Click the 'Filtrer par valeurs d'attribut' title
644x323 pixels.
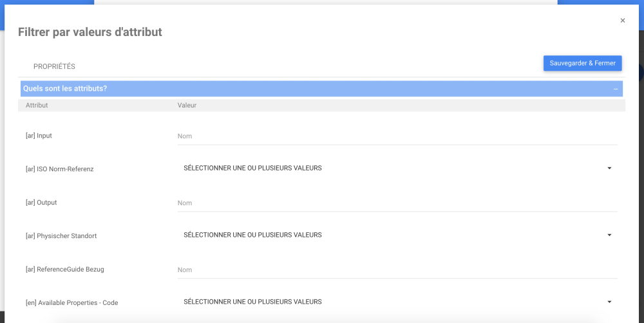tap(90, 32)
